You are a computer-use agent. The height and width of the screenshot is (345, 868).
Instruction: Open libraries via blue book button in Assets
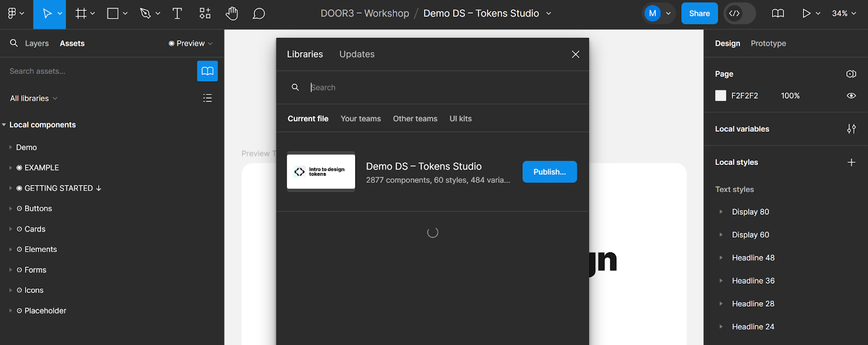click(207, 71)
